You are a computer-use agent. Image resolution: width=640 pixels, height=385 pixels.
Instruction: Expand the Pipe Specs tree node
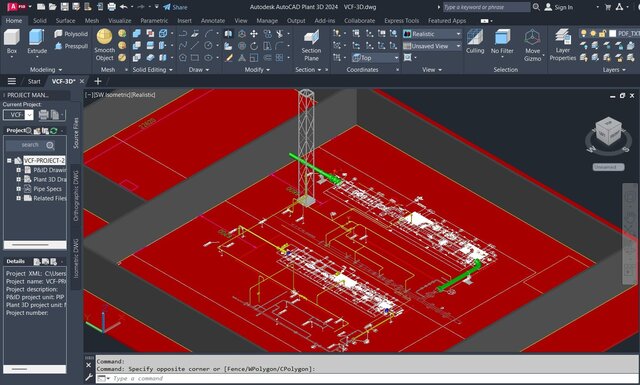(18, 189)
